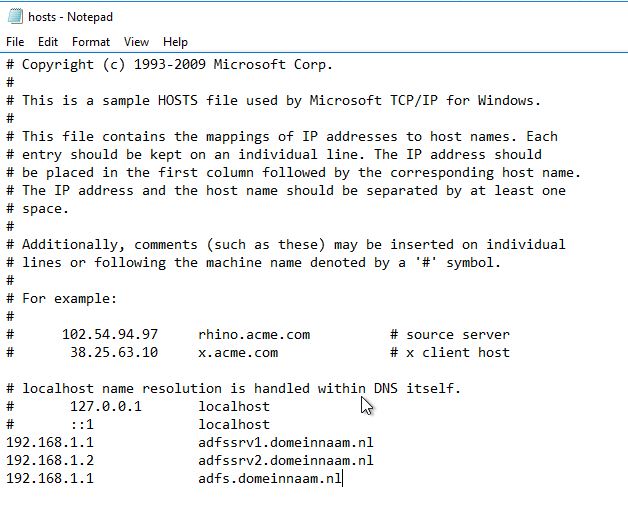Click the Copyright Microsoft Corp. line
The height and width of the screenshot is (514, 628).
(x=169, y=65)
